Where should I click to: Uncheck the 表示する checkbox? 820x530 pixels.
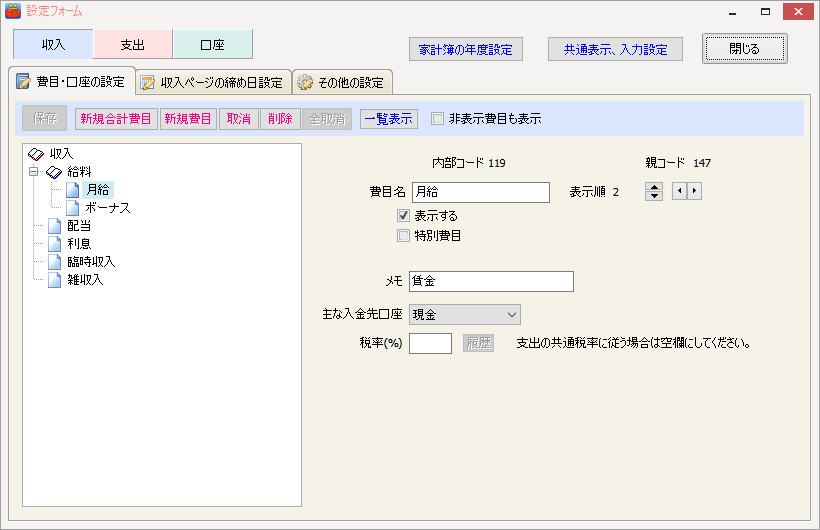point(403,216)
